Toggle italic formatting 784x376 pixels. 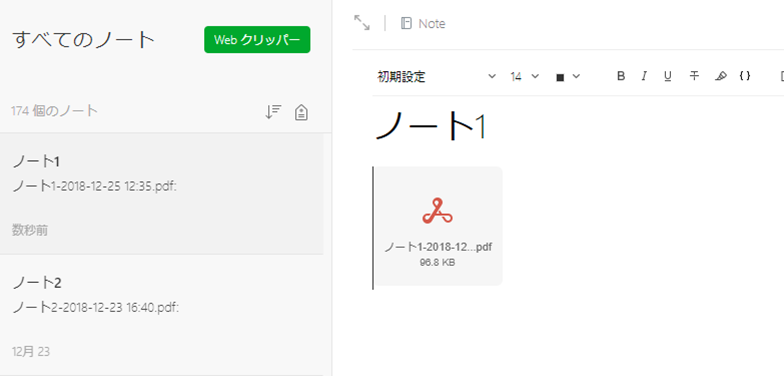click(x=644, y=76)
